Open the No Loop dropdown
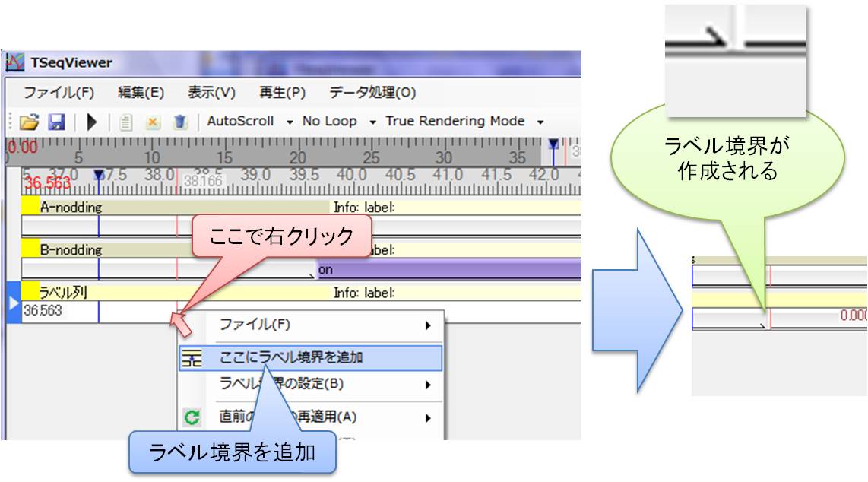The width and height of the screenshot is (868, 482). (x=339, y=121)
